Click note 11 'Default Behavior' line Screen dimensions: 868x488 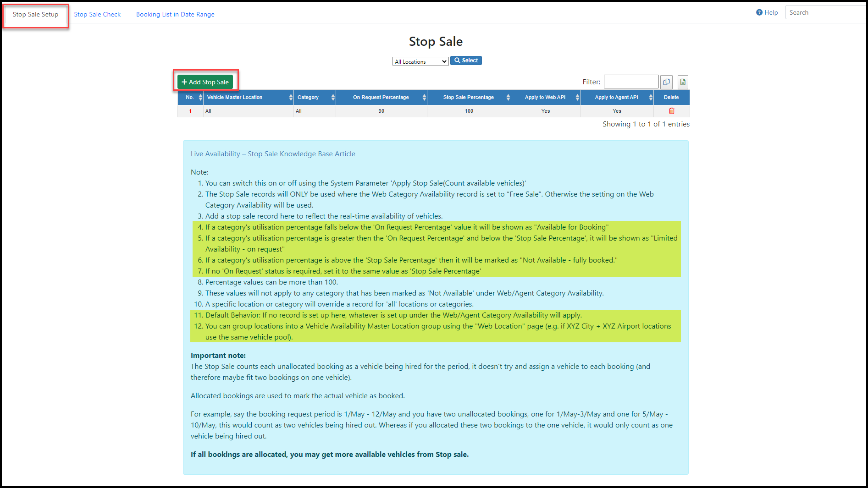pyautogui.click(x=393, y=315)
